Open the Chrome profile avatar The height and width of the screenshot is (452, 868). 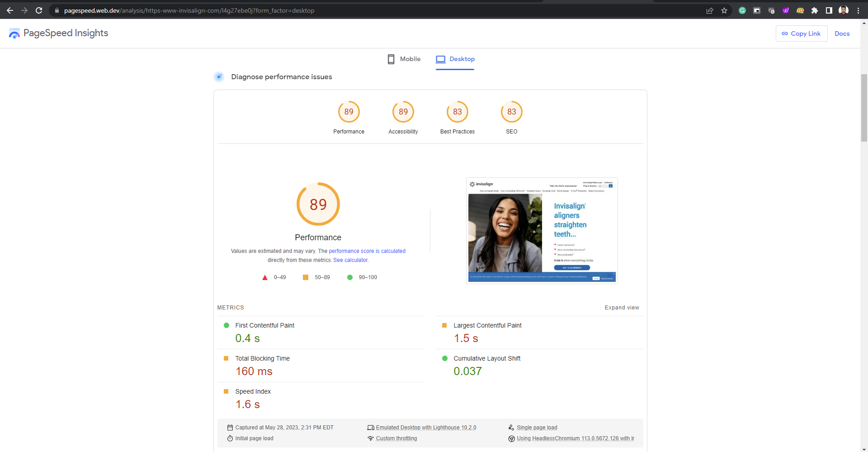(844, 10)
